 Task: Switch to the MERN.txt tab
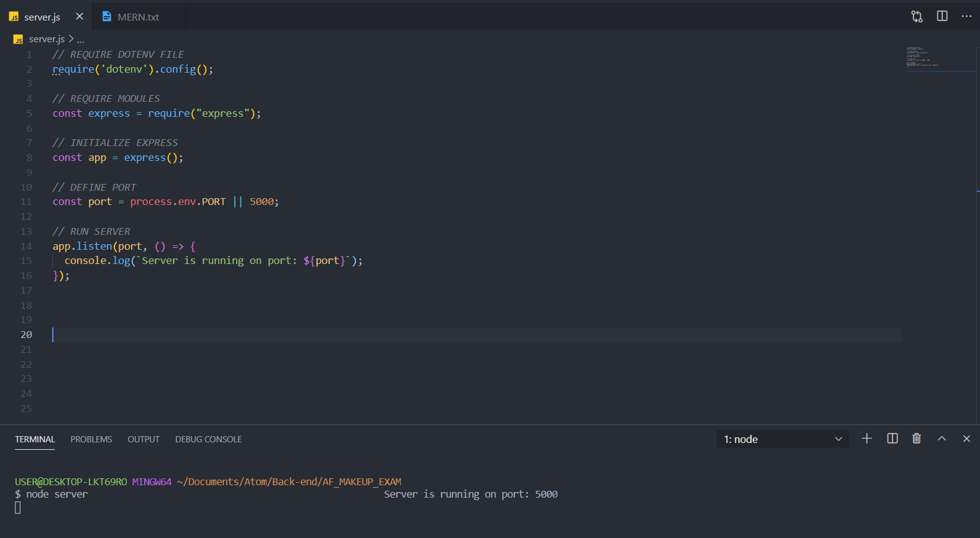[138, 17]
